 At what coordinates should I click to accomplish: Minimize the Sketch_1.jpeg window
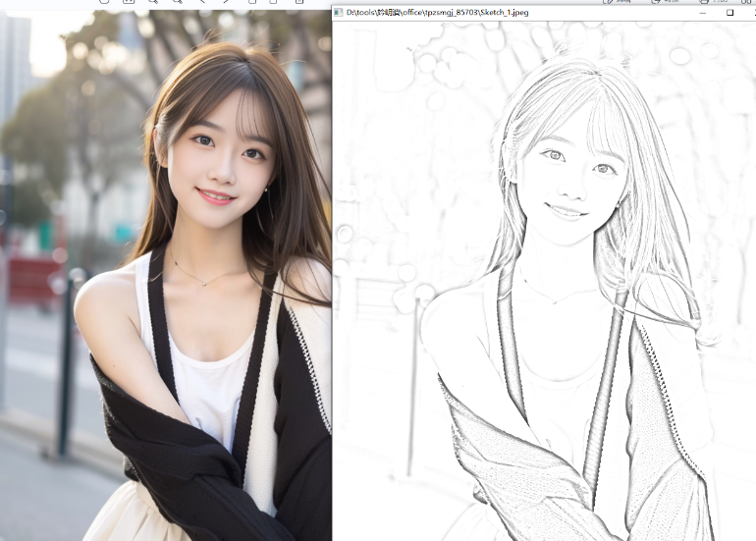pos(703,13)
